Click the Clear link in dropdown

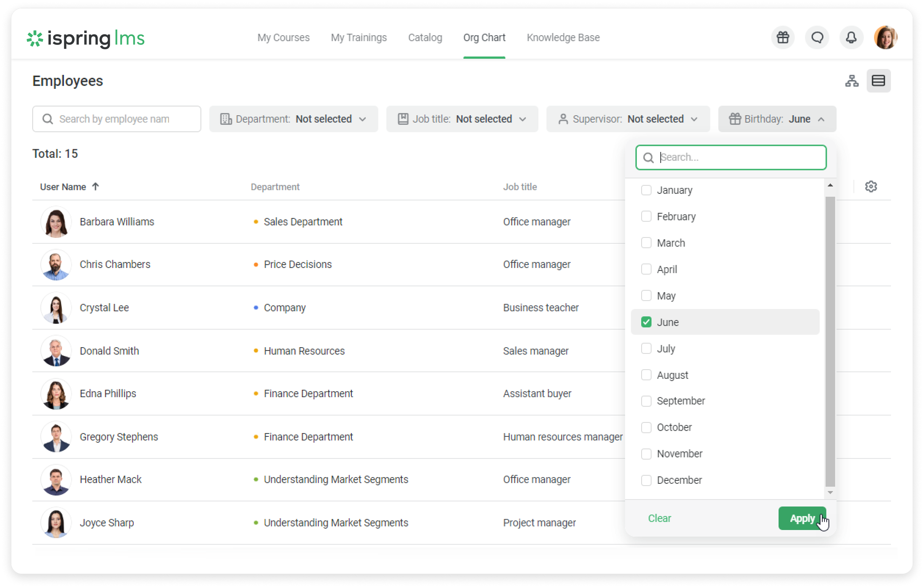pyautogui.click(x=659, y=519)
